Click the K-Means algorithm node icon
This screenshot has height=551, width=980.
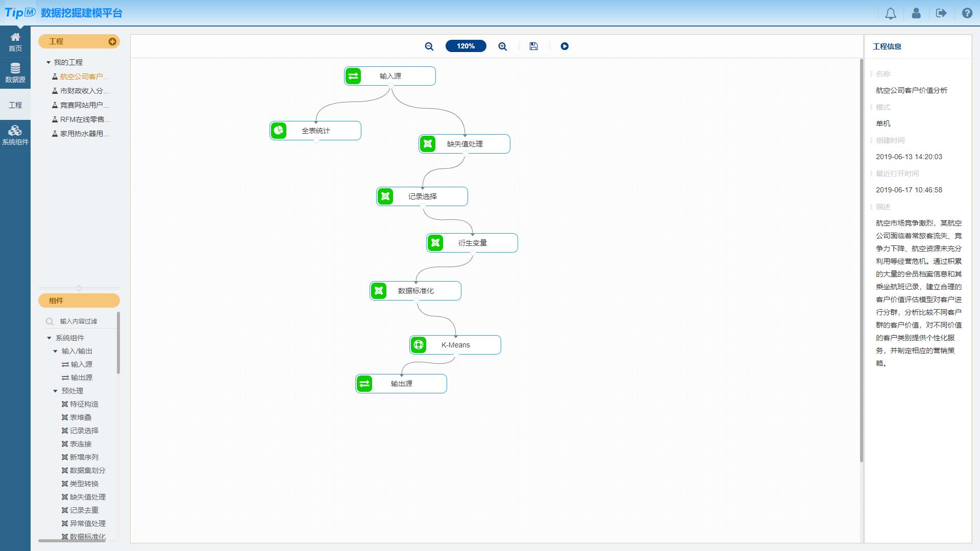tap(419, 344)
